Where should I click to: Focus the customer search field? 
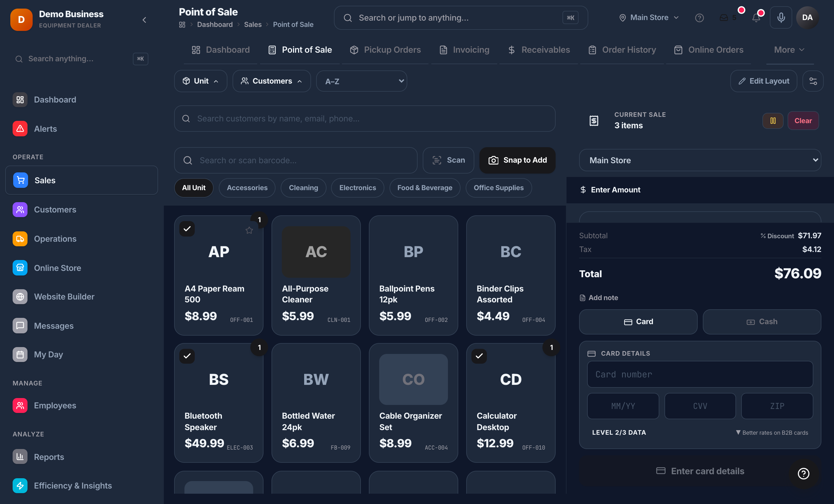coord(365,119)
